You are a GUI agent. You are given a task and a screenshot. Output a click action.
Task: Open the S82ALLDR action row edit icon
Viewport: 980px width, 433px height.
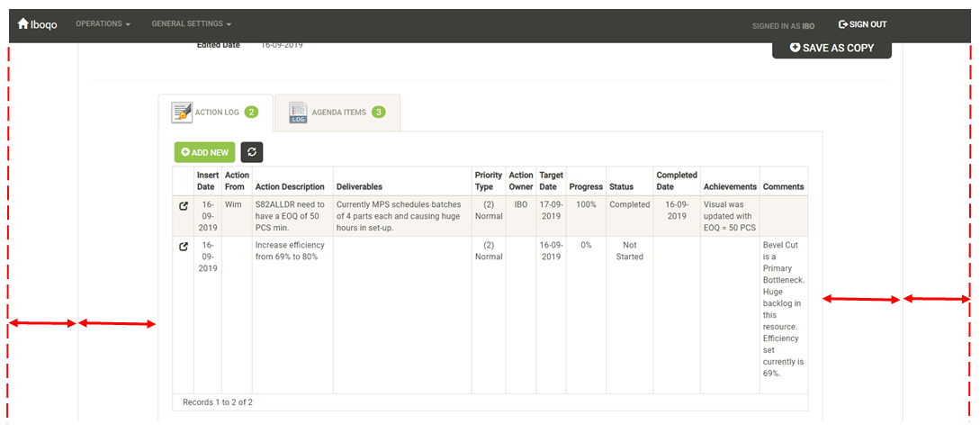point(183,205)
